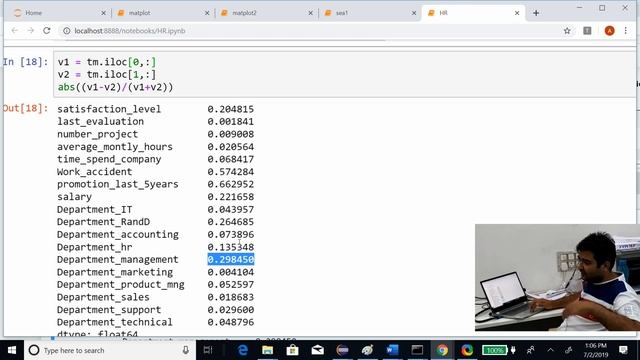
Task: Click the number_project row label
Action: click(x=98, y=134)
